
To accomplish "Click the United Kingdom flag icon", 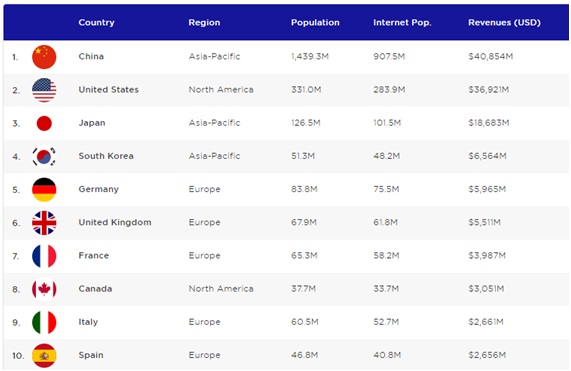I will tap(44, 223).
